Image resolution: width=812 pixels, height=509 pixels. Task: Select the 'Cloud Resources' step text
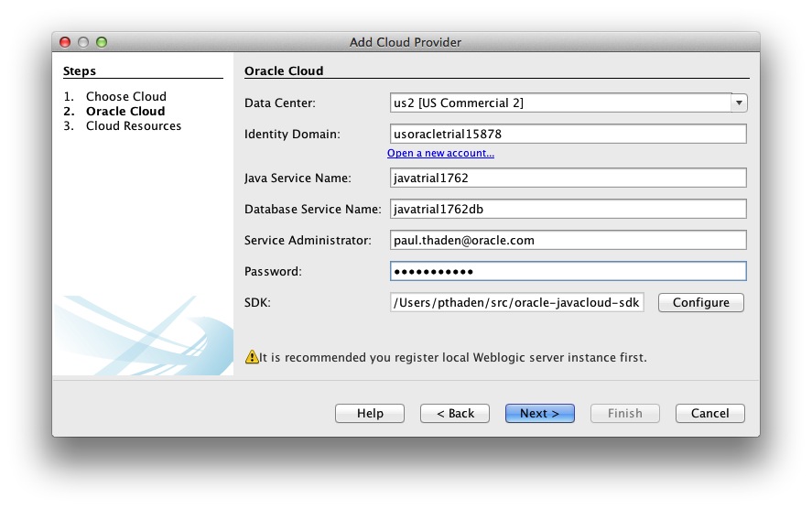134,125
